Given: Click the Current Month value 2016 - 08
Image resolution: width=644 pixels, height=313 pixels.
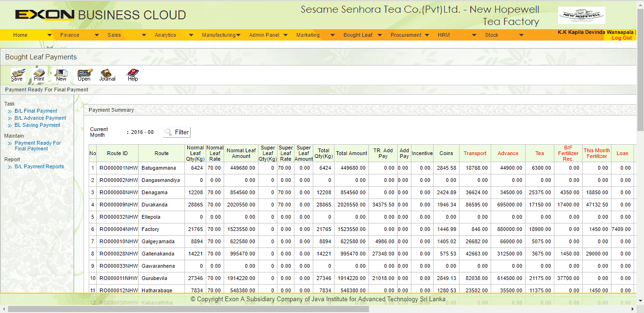Looking at the screenshot, I should pos(142,132).
